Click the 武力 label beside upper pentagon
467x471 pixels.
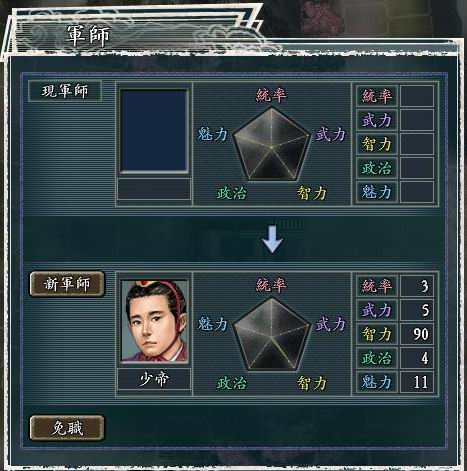coord(331,134)
